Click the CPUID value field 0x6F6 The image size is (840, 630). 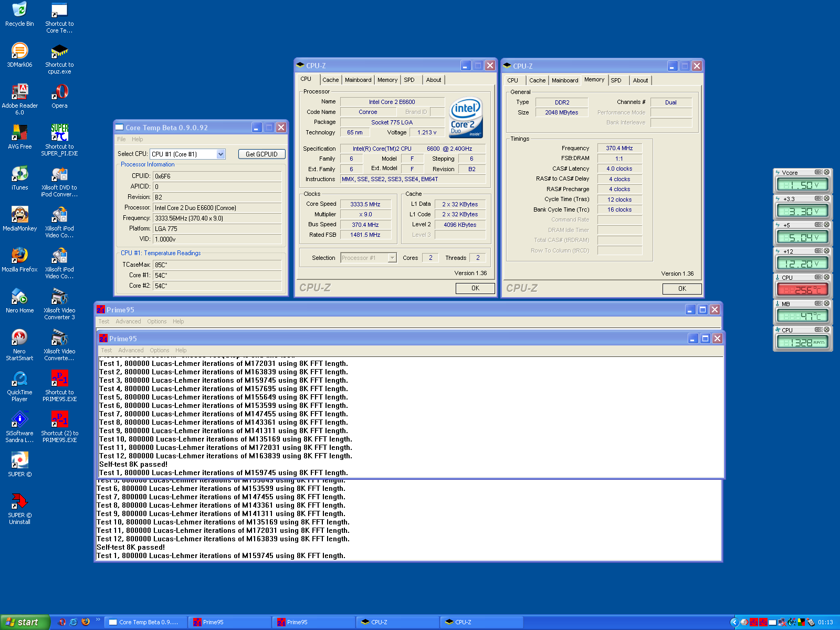(x=217, y=176)
